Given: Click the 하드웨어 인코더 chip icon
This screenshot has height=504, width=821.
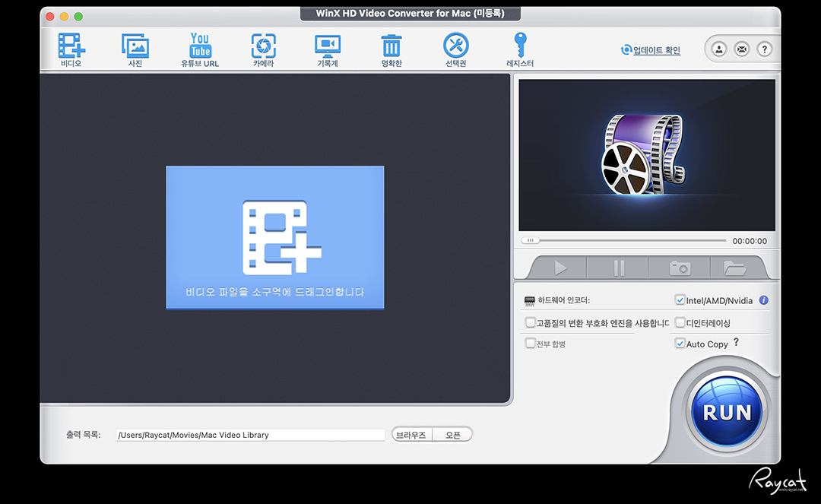Looking at the screenshot, I should pos(529,301).
